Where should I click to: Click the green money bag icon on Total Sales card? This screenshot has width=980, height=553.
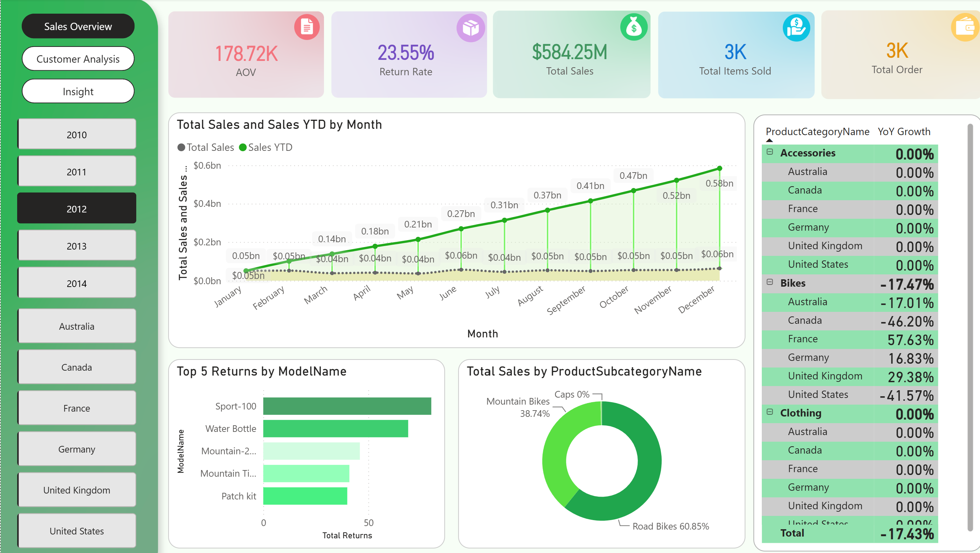[634, 27]
